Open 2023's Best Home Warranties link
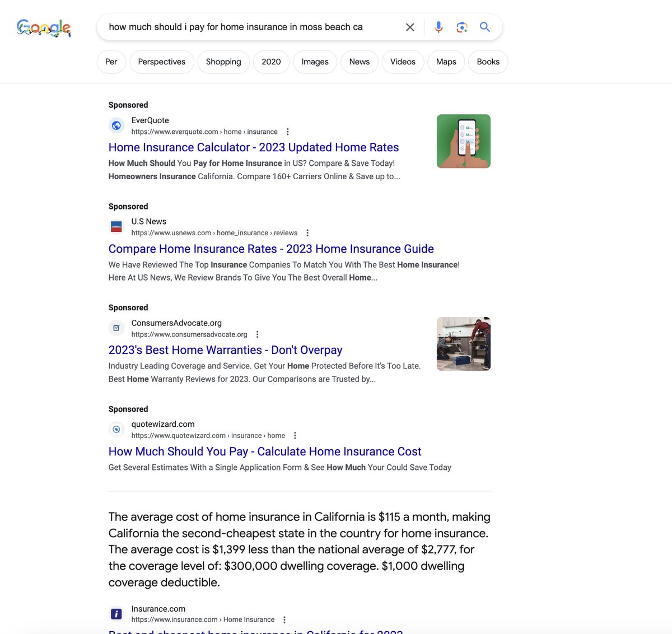The width and height of the screenshot is (672, 634). pos(225,350)
